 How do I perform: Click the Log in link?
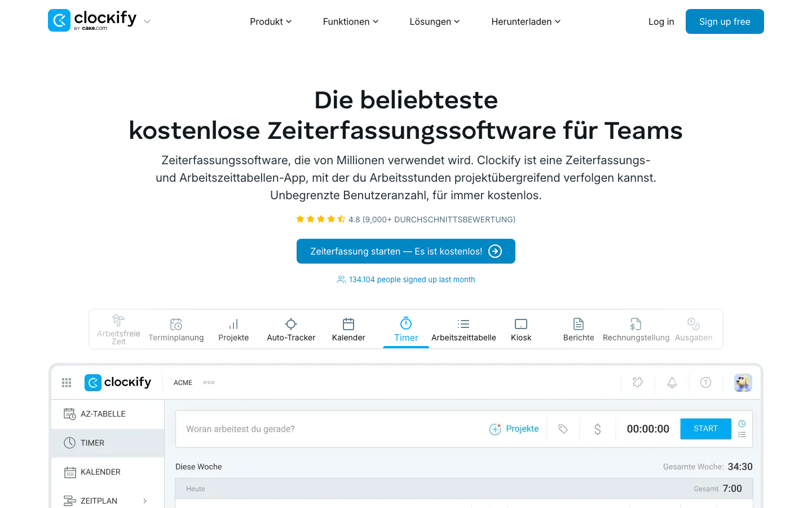pos(661,21)
